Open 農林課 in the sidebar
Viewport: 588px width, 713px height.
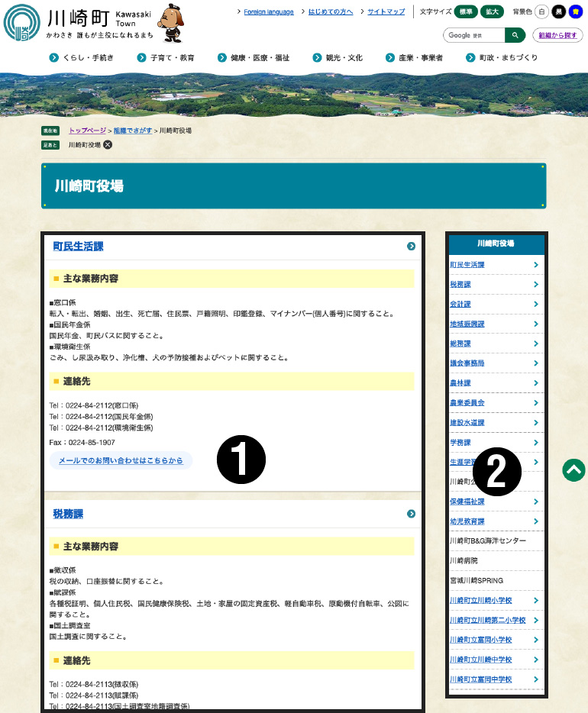point(460,383)
